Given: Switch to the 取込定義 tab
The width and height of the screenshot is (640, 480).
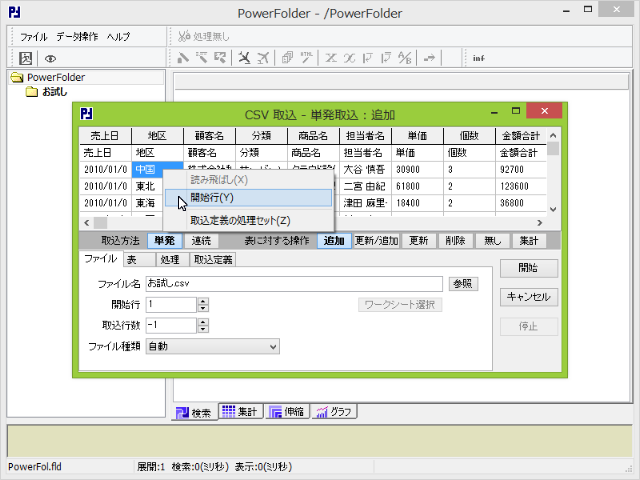Looking at the screenshot, I should tap(213, 260).
